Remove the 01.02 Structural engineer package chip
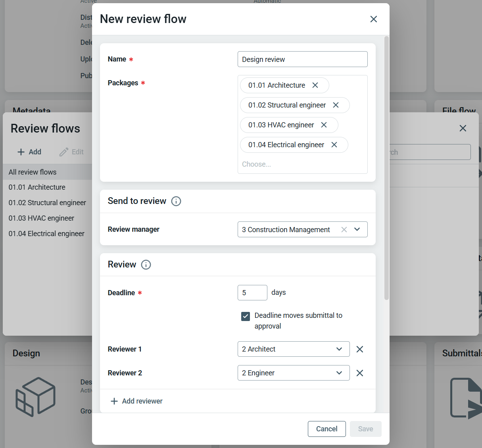 coord(336,105)
